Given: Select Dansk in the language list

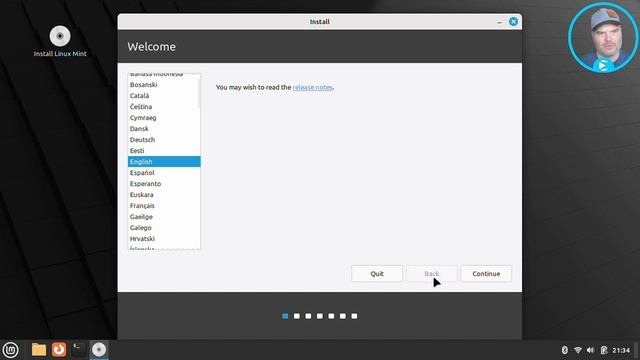Looking at the screenshot, I should pos(164,129).
